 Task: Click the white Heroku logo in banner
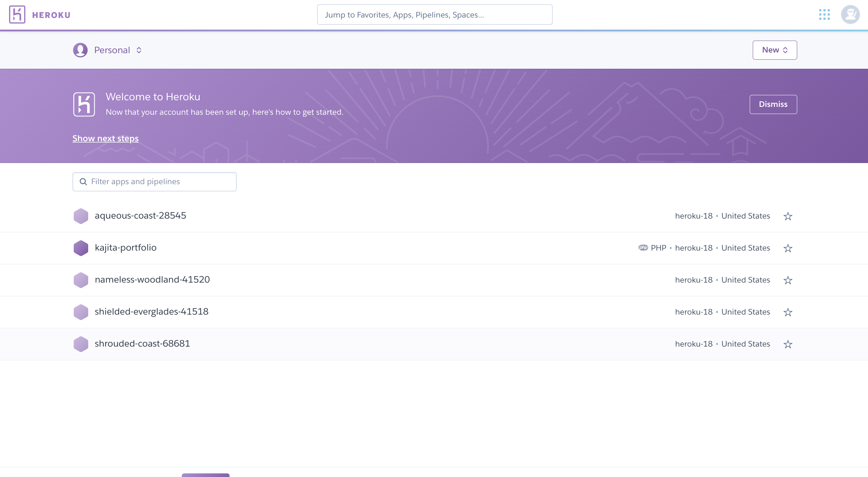click(x=84, y=104)
